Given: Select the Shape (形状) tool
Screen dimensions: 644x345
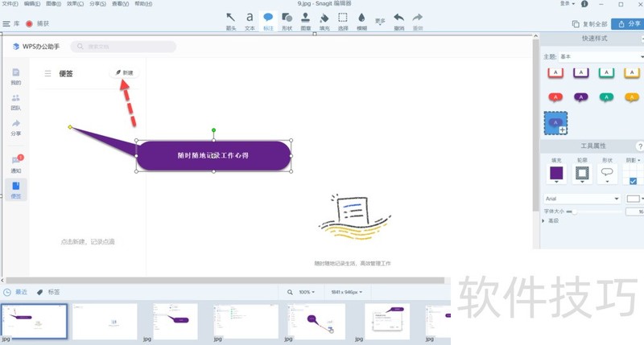Looking at the screenshot, I should (x=287, y=19).
